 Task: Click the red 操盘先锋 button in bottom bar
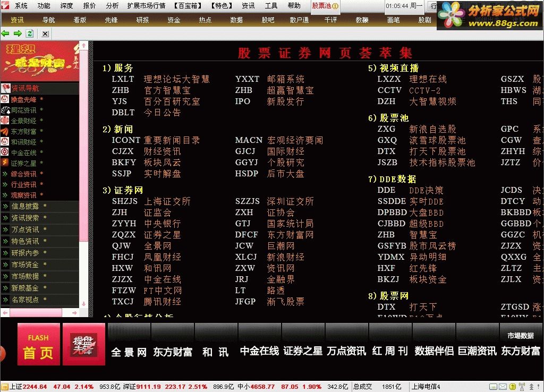pos(83,344)
